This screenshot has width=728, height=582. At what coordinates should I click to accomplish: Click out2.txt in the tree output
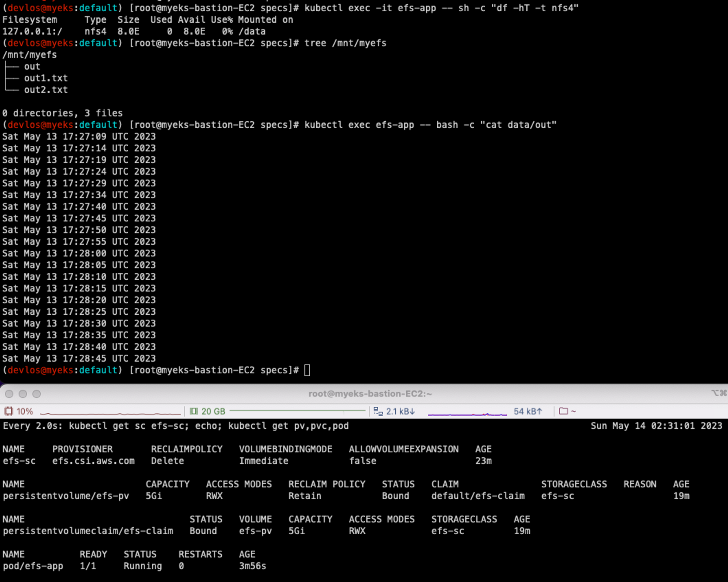(46, 90)
